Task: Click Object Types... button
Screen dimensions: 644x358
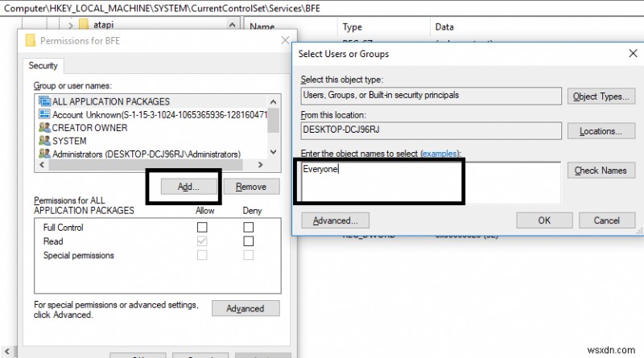Action: (601, 97)
